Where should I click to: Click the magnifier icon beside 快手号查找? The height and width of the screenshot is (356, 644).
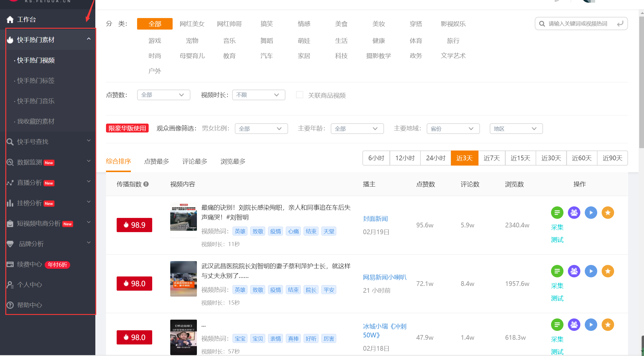10,142
